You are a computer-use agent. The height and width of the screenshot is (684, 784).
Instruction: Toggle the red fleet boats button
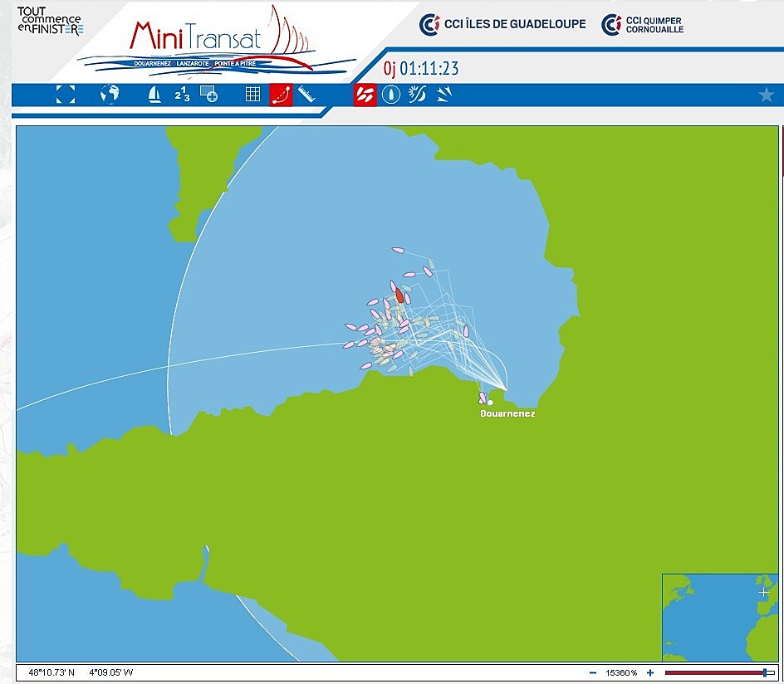365,95
